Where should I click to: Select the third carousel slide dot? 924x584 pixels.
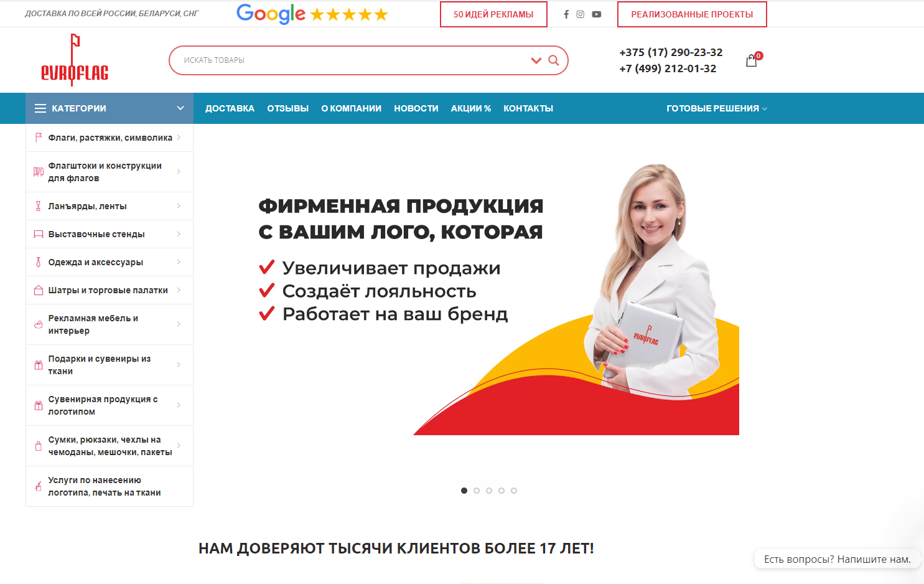489,491
